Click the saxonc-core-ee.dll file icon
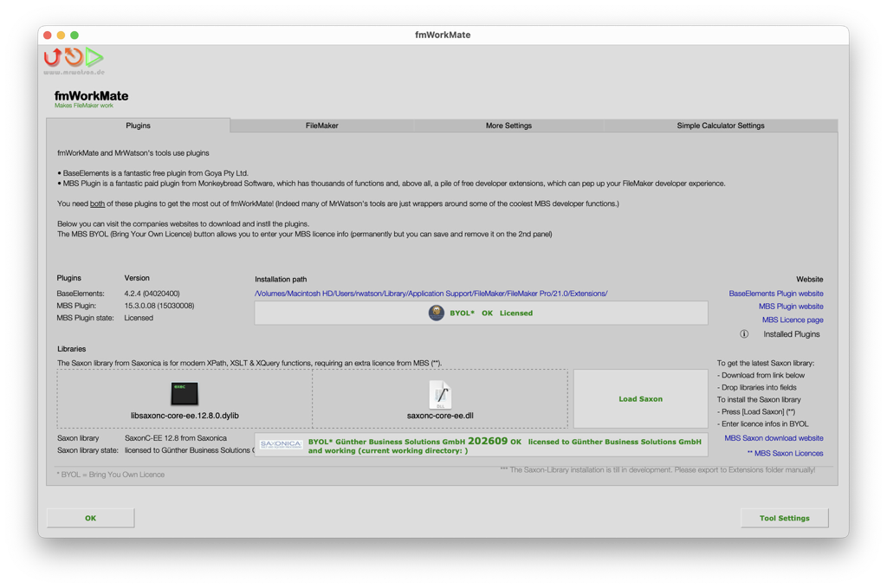The image size is (887, 588). pos(440,393)
